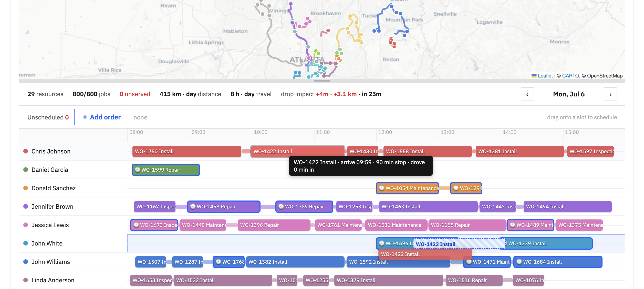Screen dimensions: 644x289
Task: Click the "0 unserved" summary stat
Action: click(x=135, y=94)
